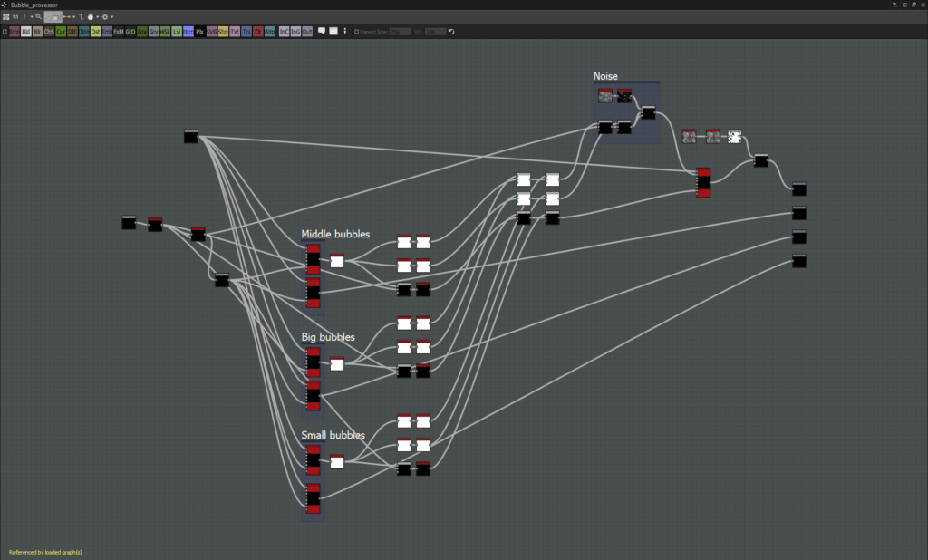The width and height of the screenshot is (928, 560).
Task: Click the Parent Size width input field
Action: pyautogui.click(x=400, y=32)
